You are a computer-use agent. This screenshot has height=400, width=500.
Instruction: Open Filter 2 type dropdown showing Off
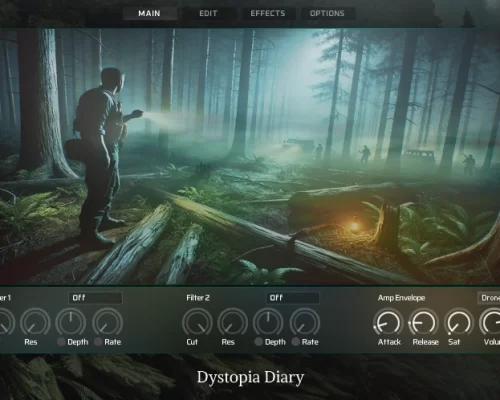tap(292, 298)
